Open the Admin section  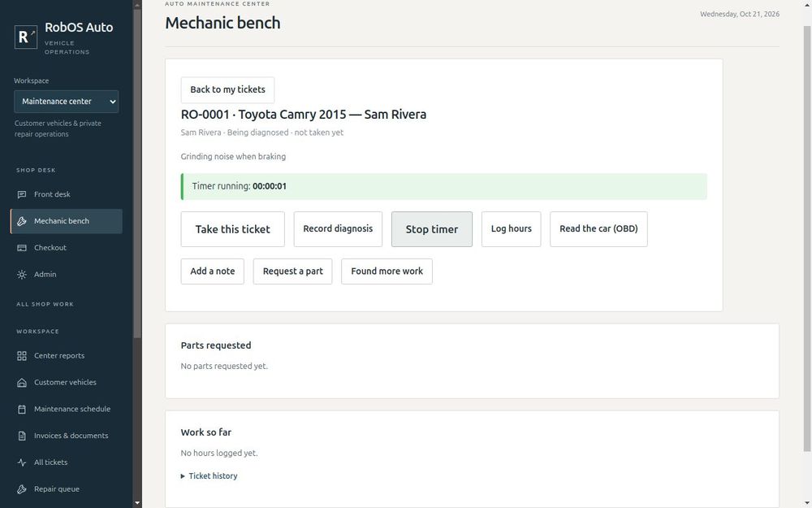point(67,275)
